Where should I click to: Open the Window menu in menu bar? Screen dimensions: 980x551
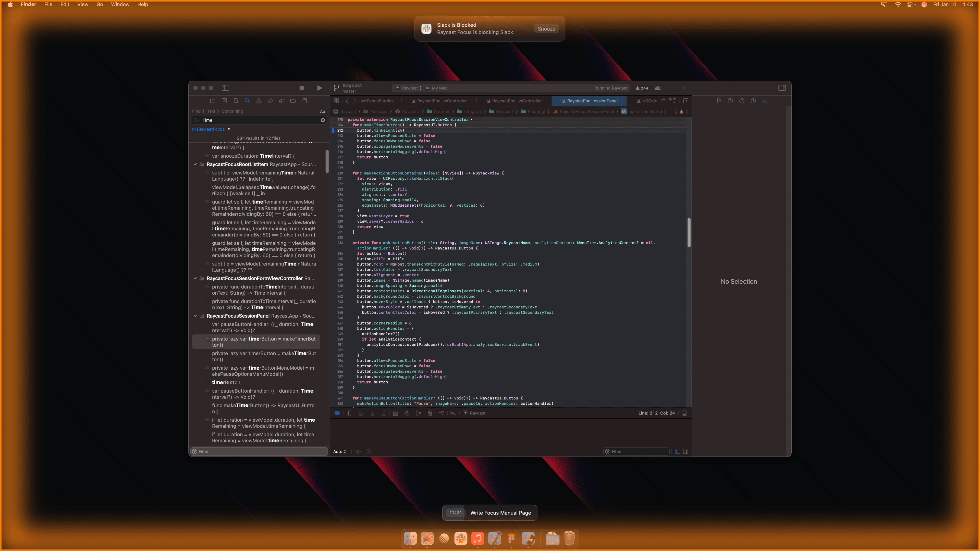click(x=120, y=4)
